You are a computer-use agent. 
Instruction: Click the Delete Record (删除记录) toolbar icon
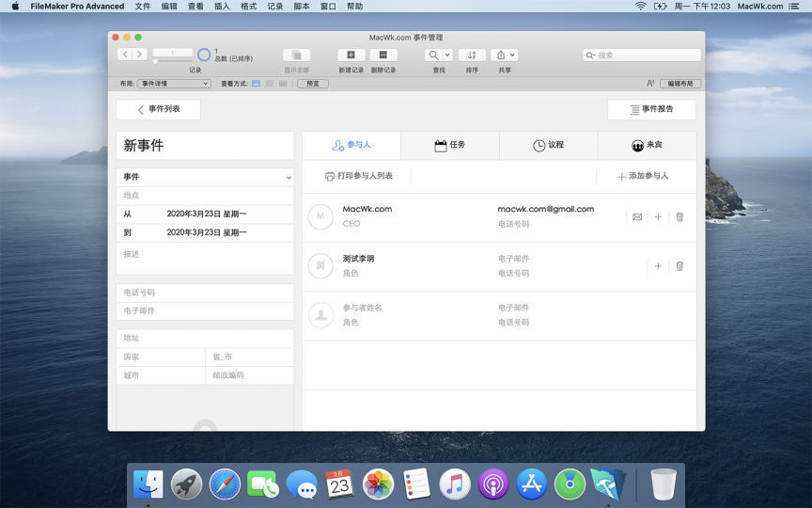click(x=383, y=56)
